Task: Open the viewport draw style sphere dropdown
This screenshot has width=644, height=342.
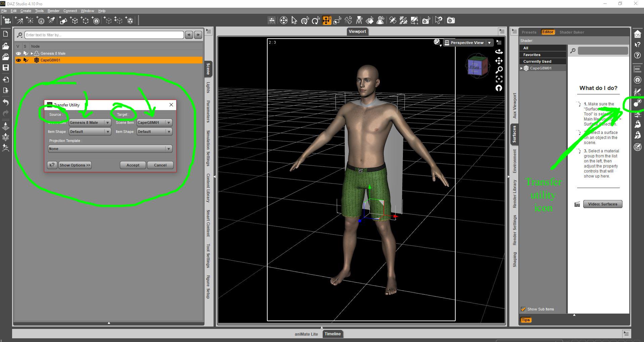Action: [x=437, y=43]
